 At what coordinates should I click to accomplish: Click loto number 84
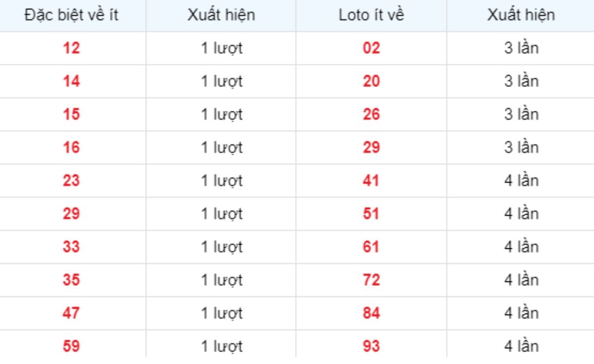[x=371, y=314]
